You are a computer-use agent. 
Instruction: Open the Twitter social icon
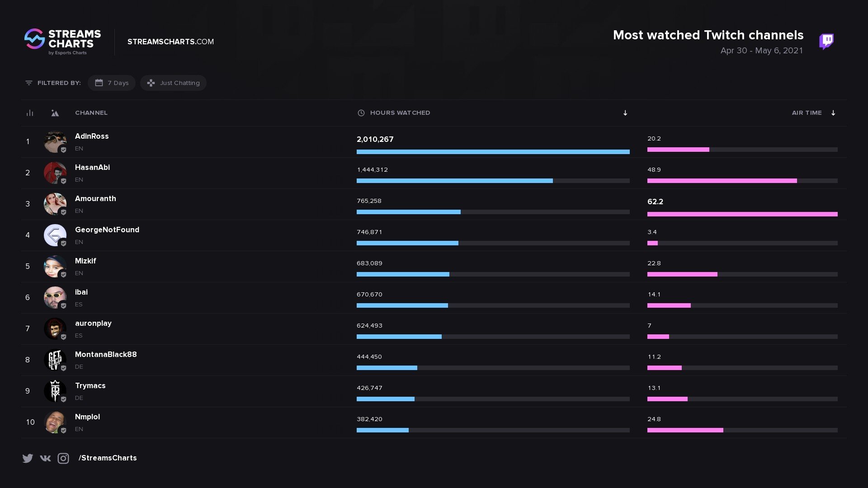tap(28, 458)
